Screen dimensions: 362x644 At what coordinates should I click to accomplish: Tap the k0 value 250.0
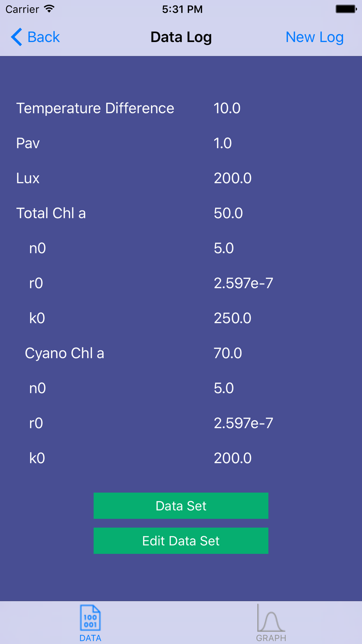pyautogui.click(x=232, y=318)
